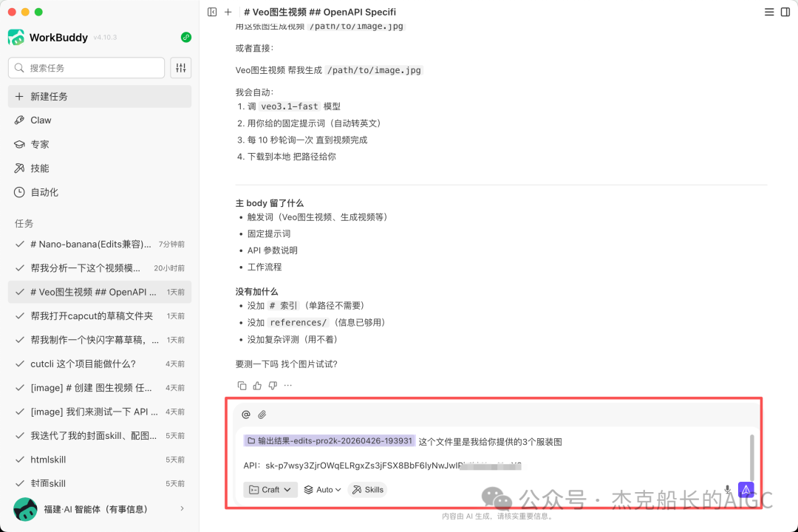Open the Craft mode dropdown
This screenshot has width=798, height=532.
point(270,490)
